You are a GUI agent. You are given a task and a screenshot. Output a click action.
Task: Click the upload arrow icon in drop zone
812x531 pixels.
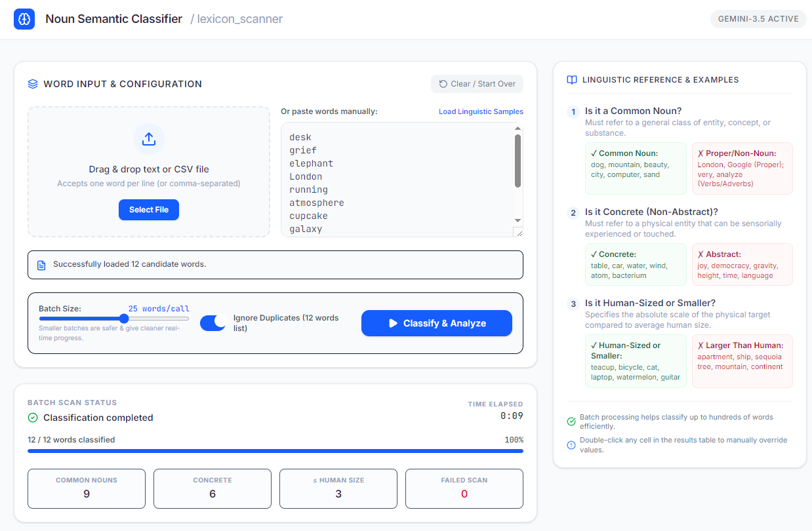(149, 139)
